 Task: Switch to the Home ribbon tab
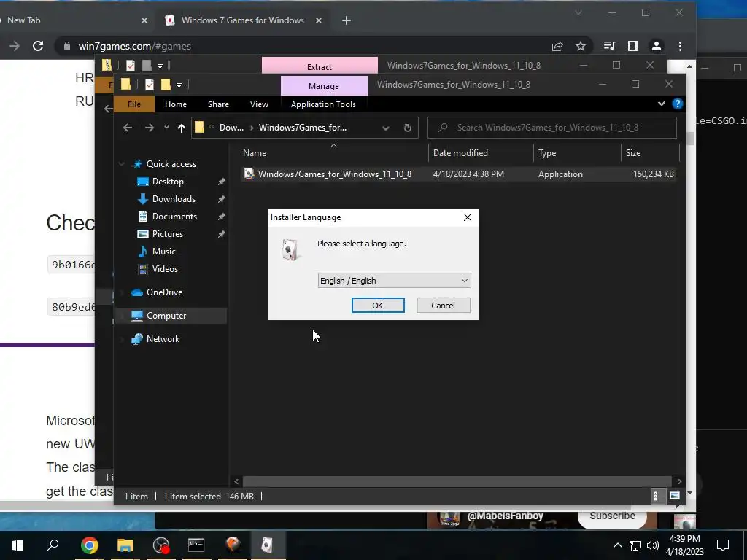175,104
